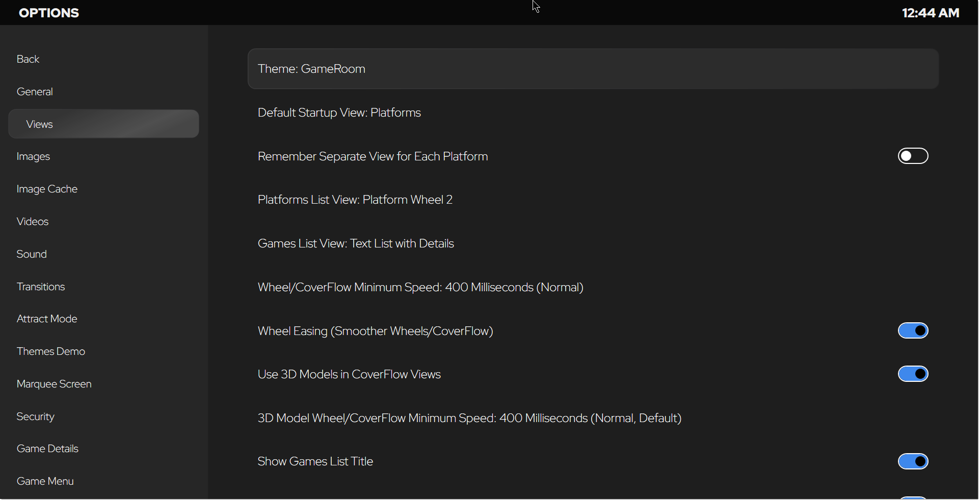Open the General options section
This screenshot has height=501, width=980.
coord(35,92)
